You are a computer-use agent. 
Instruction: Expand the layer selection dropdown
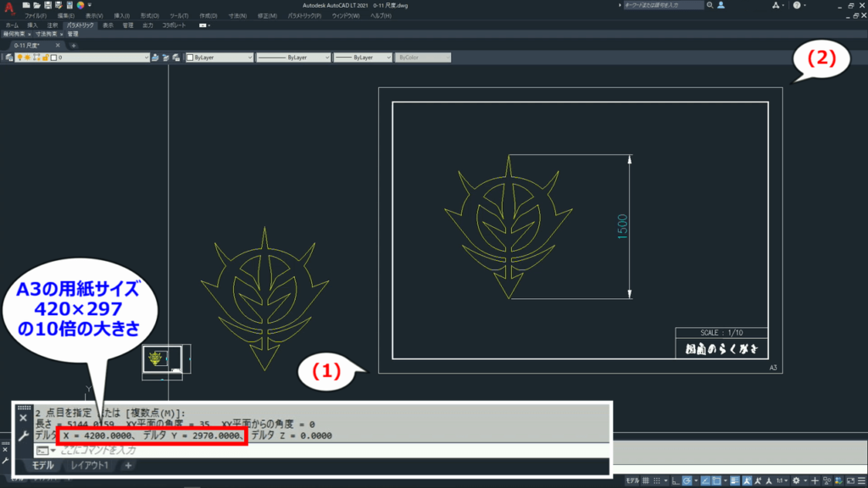coord(146,58)
